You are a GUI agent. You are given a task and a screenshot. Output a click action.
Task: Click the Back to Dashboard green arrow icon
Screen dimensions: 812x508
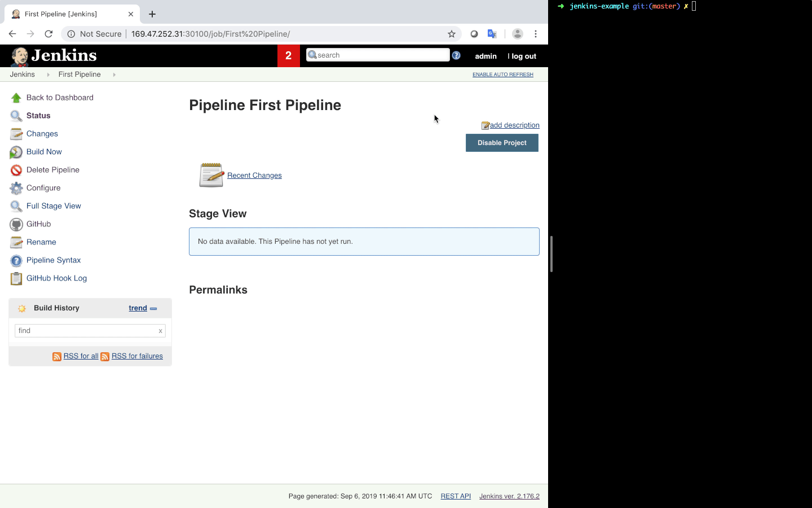click(16, 98)
